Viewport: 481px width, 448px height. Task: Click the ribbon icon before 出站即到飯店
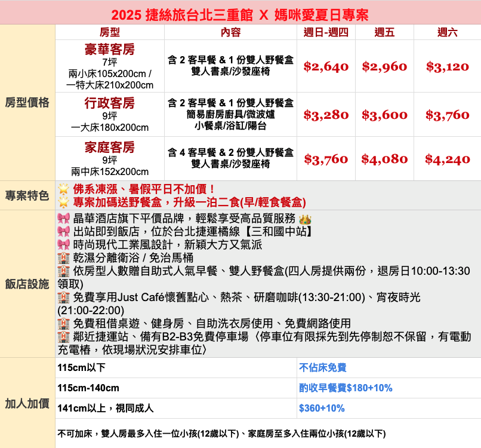point(63,231)
